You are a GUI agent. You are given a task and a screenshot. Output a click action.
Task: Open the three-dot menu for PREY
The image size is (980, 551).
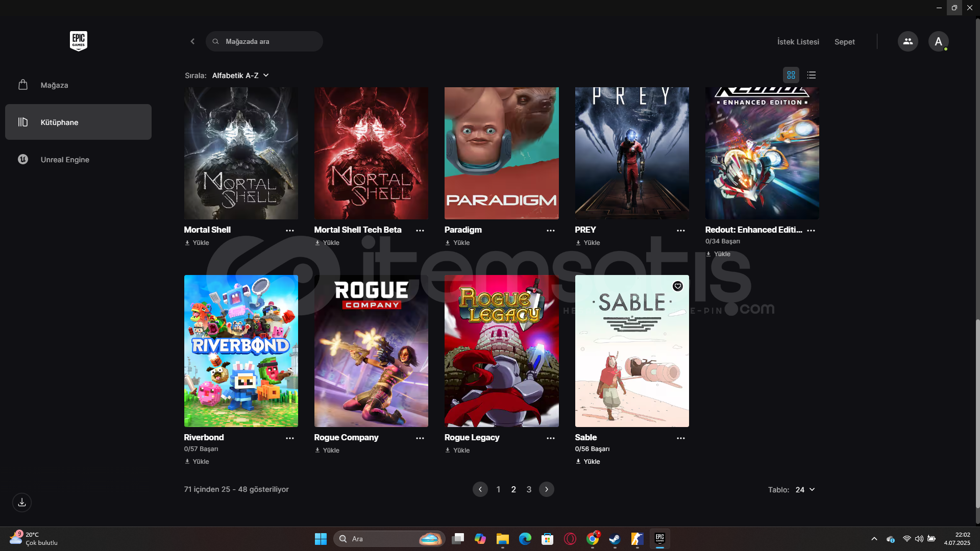pos(681,231)
